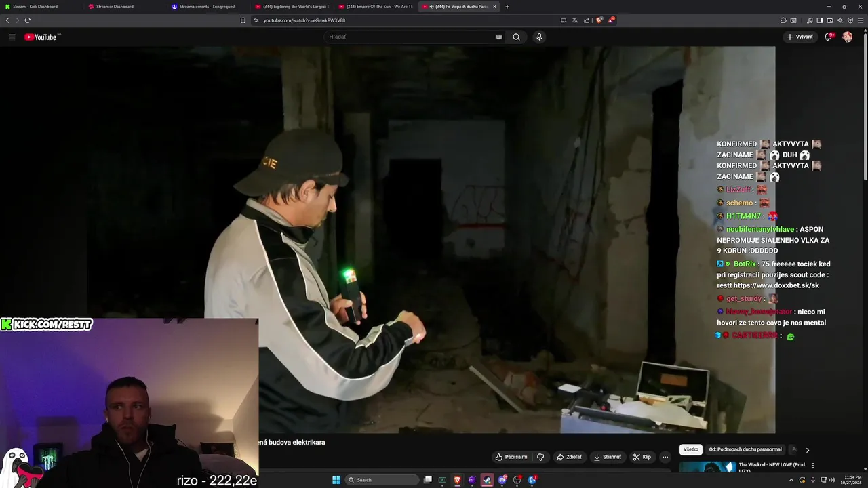Open the on-screen keyboard icon in search box
The image size is (868, 488).
[499, 37]
